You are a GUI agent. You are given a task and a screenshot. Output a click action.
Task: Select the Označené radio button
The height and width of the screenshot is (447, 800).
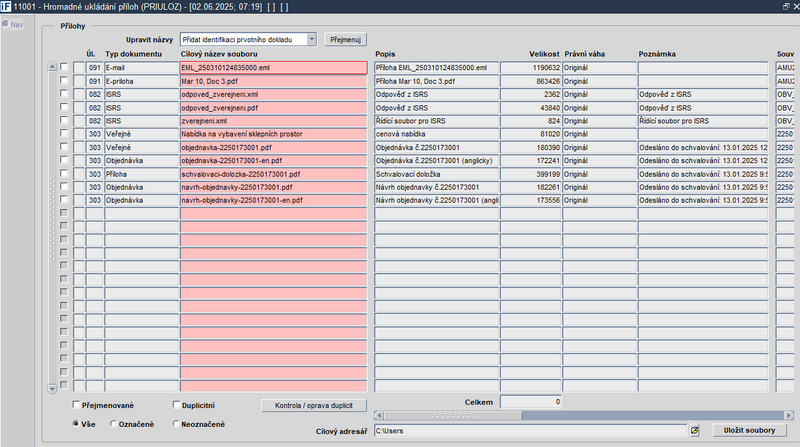coord(113,424)
